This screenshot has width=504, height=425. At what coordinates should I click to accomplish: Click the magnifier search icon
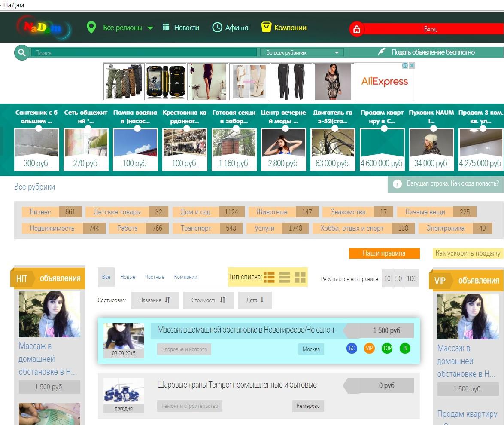point(21,52)
